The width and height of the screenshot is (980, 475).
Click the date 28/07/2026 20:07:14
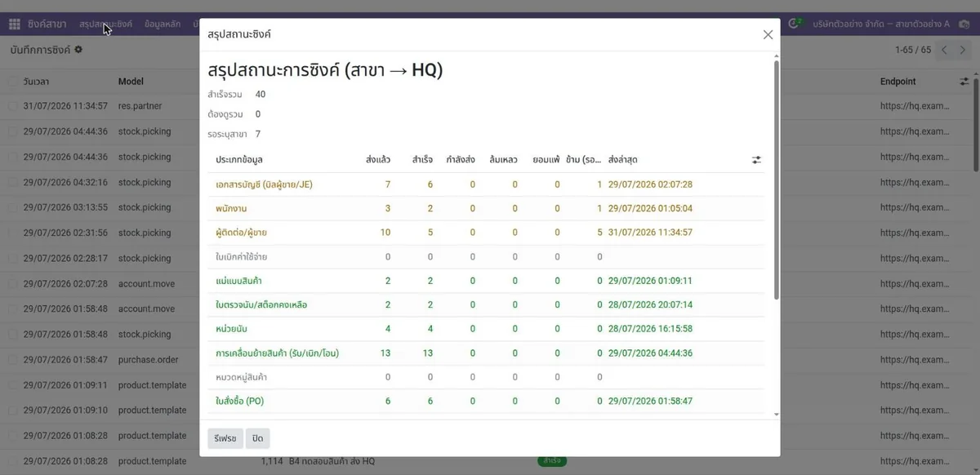[x=650, y=305]
